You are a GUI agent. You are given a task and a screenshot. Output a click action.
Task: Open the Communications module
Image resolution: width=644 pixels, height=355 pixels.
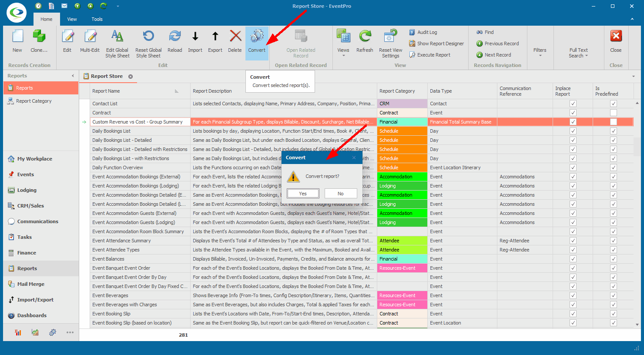pos(41,221)
